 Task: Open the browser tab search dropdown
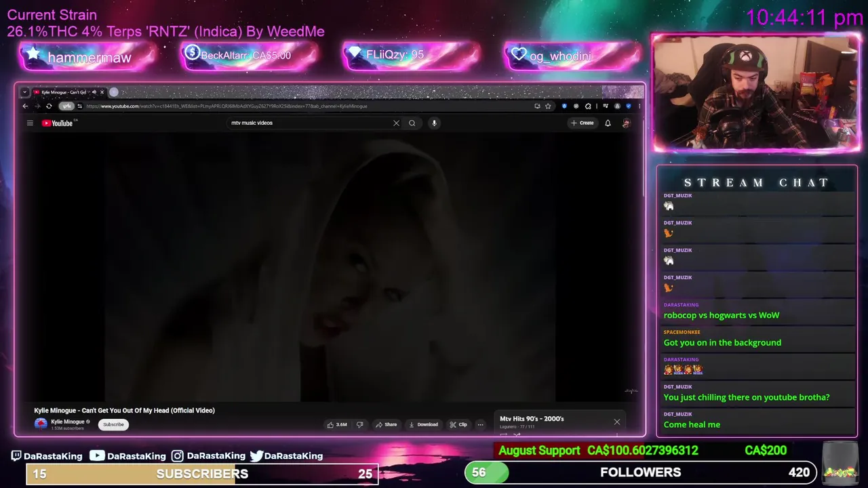point(24,91)
